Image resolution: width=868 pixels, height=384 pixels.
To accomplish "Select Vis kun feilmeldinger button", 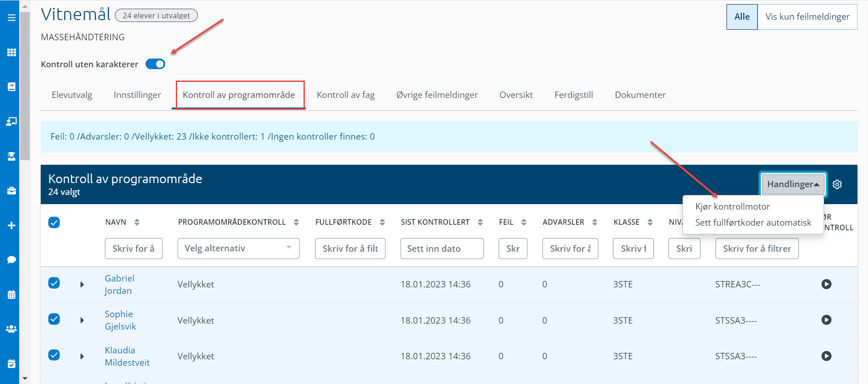I will (807, 17).
